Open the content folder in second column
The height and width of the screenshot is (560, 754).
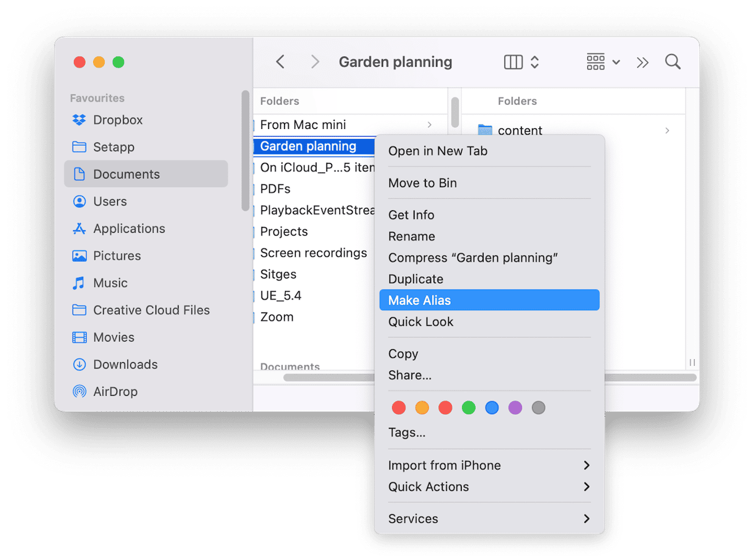click(x=520, y=130)
